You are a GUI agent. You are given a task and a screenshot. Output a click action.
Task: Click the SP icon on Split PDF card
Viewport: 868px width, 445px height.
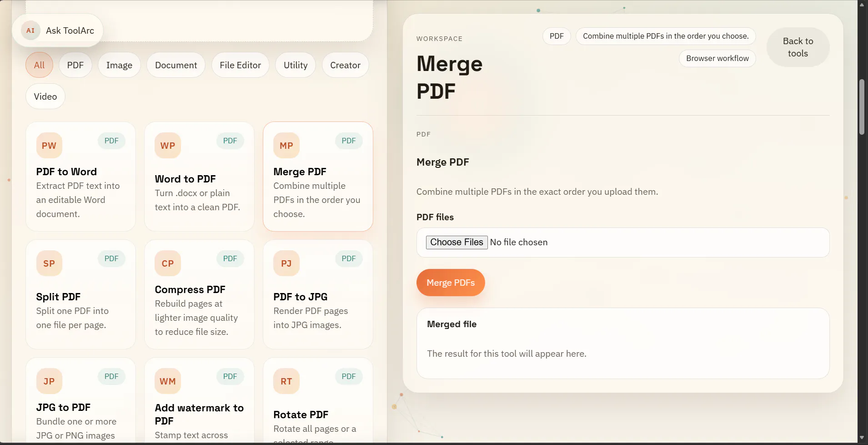tap(49, 263)
